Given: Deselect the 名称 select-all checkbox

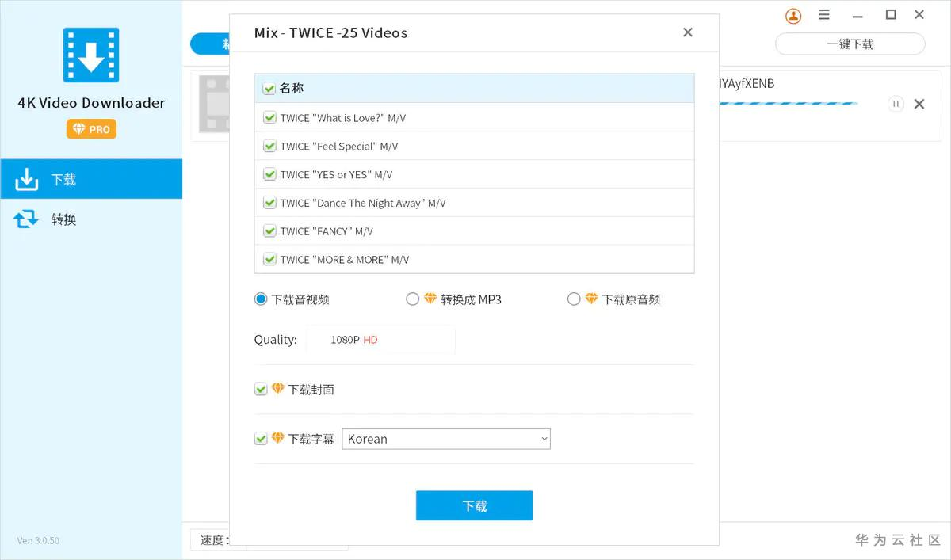Looking at the screenshot, I should point(269,88).
